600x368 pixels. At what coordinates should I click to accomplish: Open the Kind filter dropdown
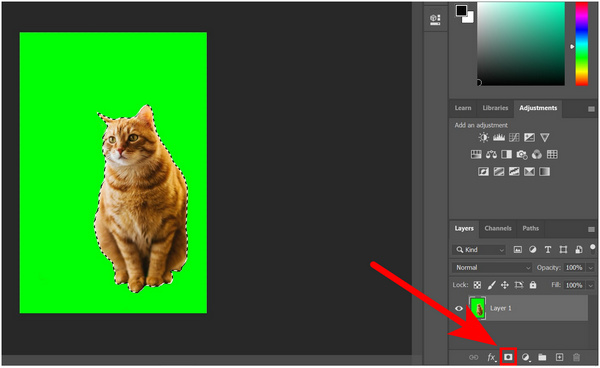tap(479, 250)
